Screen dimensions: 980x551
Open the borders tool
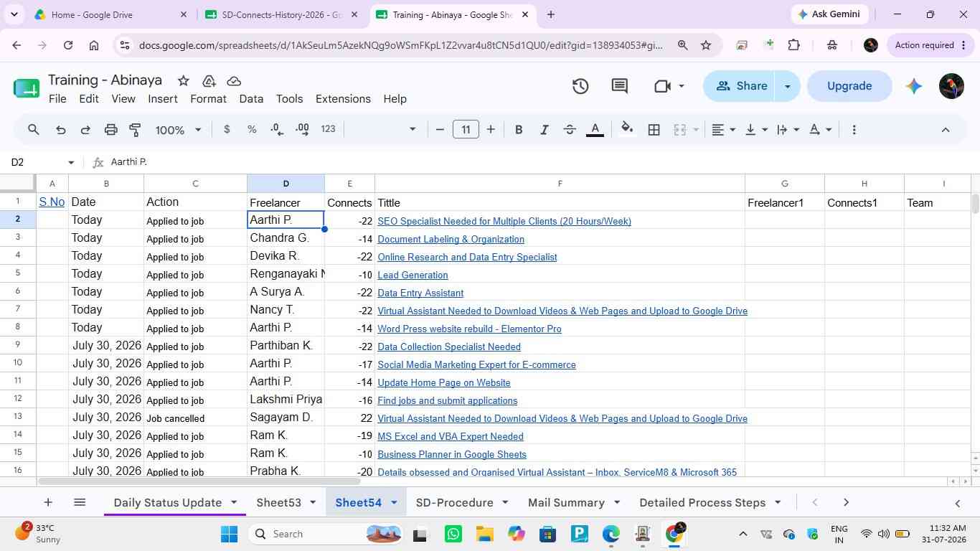[x=654, y=130]
